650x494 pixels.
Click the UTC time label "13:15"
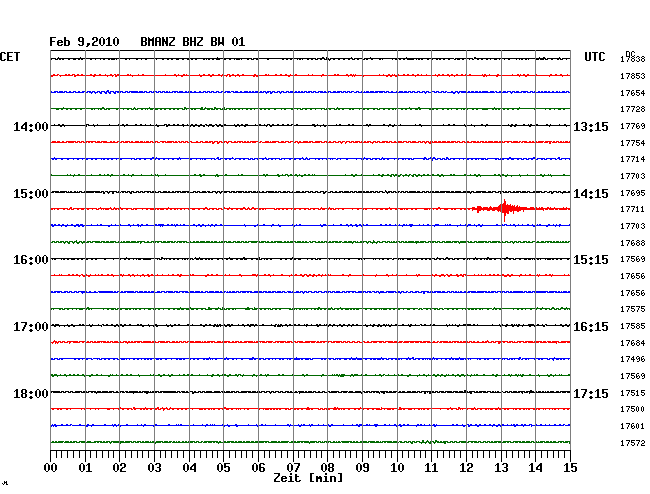tap(591, 126)
